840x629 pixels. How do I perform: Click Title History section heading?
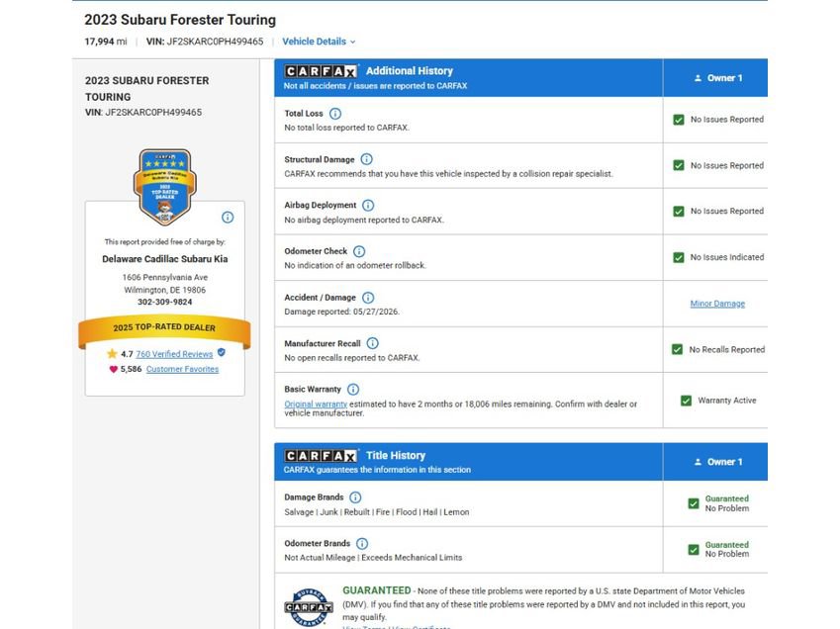pyautogui.click(x=396, y=456)
